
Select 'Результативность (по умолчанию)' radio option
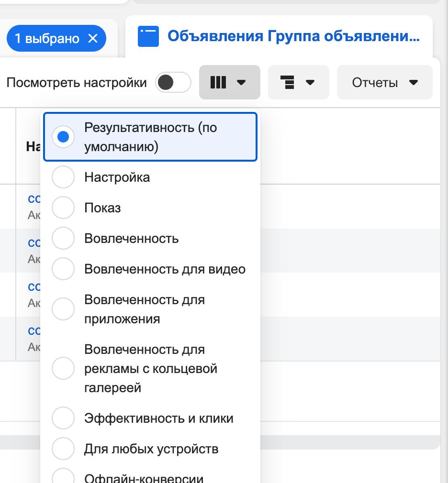pyautogui.click(x=63, y=137)
